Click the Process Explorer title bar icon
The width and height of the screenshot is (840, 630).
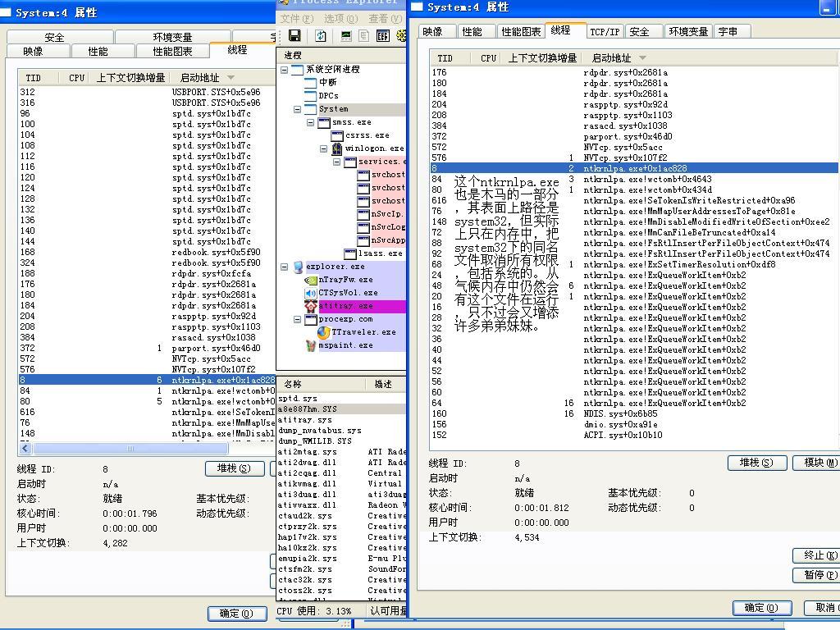(283, 2)
